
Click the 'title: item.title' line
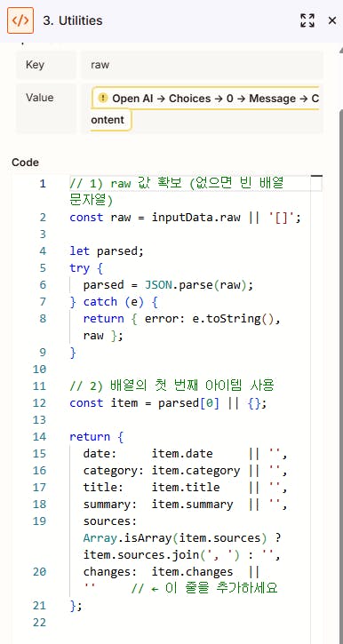pyautogui.click(x=185, y=487)
